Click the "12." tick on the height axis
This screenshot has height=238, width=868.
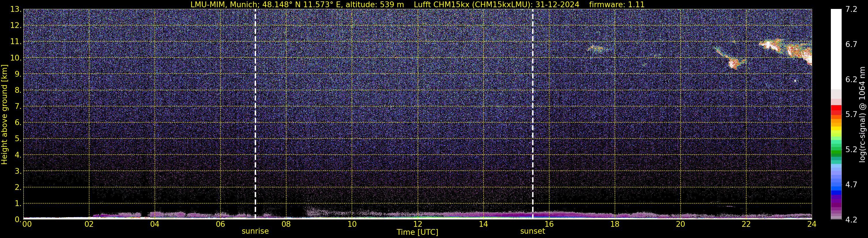[x=16, y=25]
